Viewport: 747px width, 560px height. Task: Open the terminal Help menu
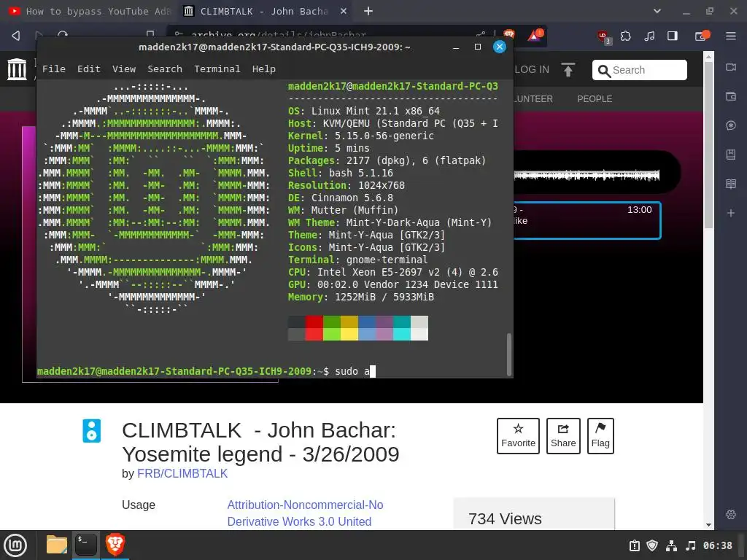click(x=263, y=69)
